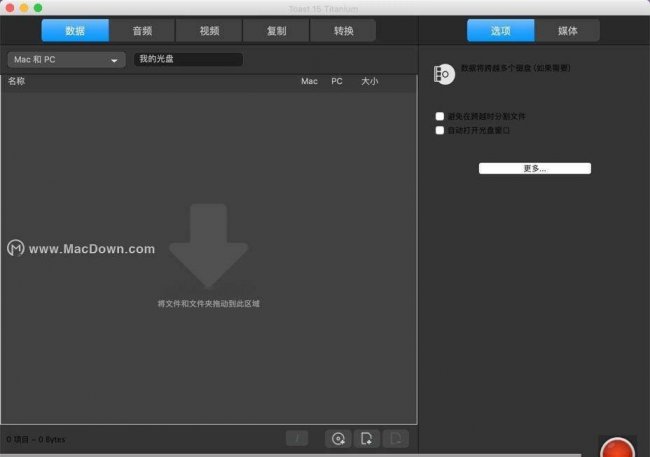This screenshot has width=650, height=457.
Task: Enable the avoid splitting files checkbox
Action: (440, 116)
